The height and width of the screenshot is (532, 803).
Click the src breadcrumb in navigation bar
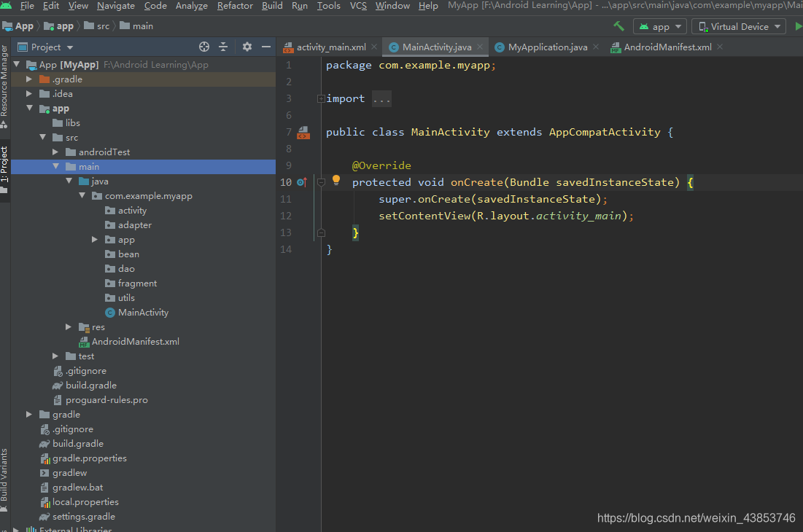pyautogui.click(x=97, y=26)
